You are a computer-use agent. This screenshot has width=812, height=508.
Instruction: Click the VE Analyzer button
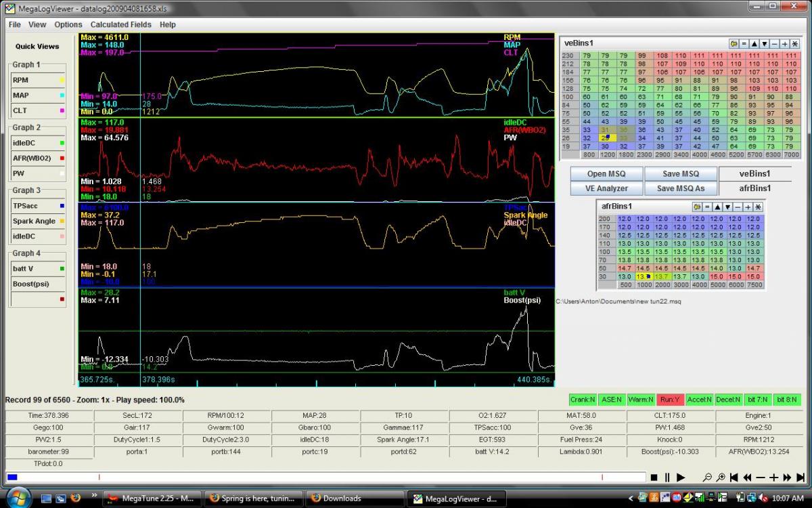click(606, 188)
